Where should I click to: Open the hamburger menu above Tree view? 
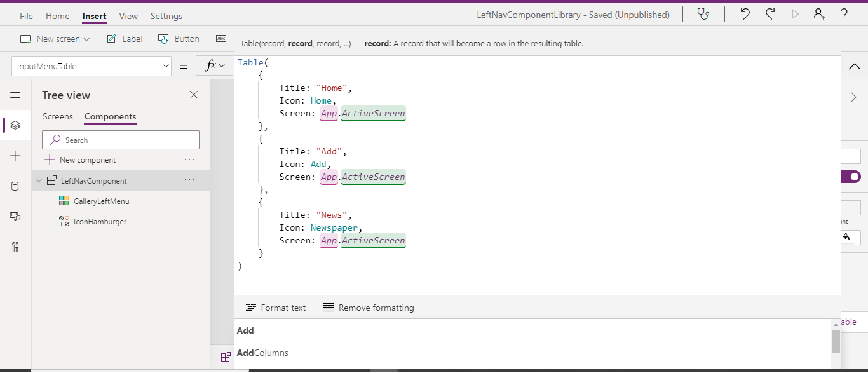(15, 95)
